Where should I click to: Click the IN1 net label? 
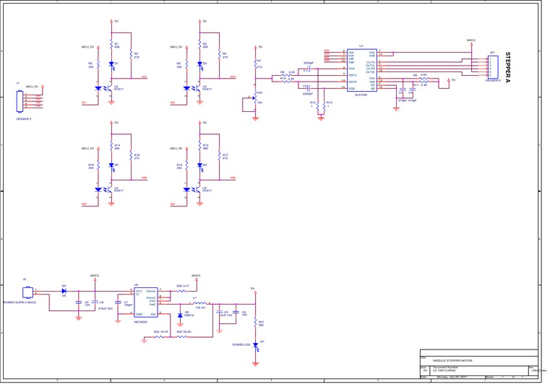pos(84,103)
